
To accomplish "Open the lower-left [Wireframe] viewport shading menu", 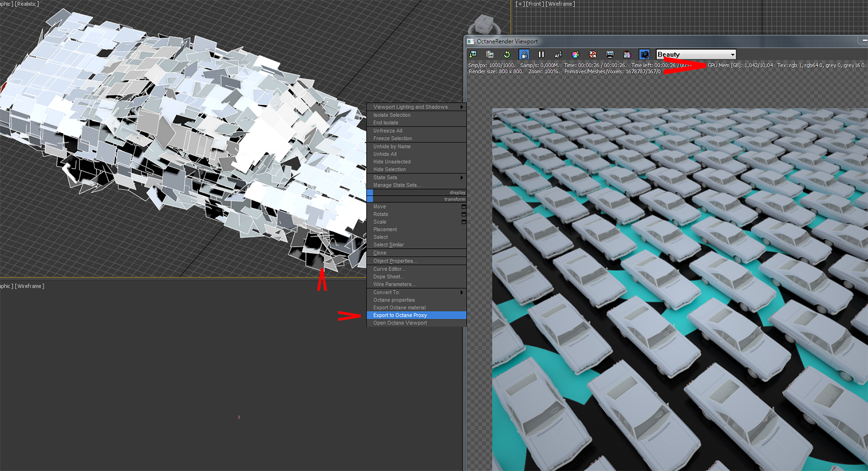I will tap(29, 286).
